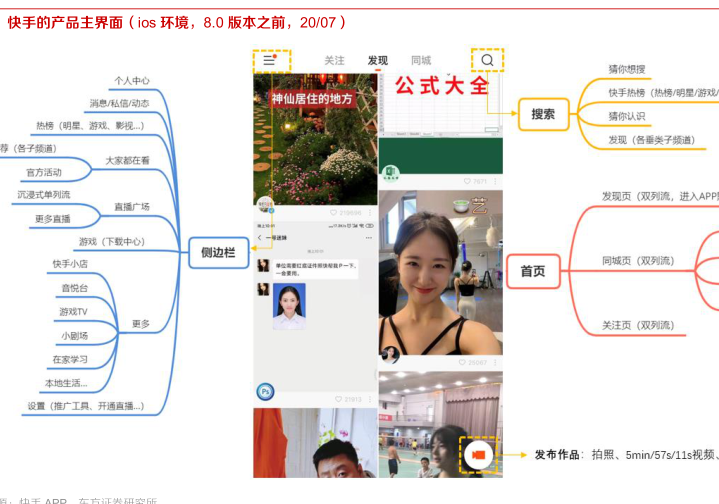Open more options beside 7671 likes
The width and height of the screenshot is (719, 504).
point(495,182)
